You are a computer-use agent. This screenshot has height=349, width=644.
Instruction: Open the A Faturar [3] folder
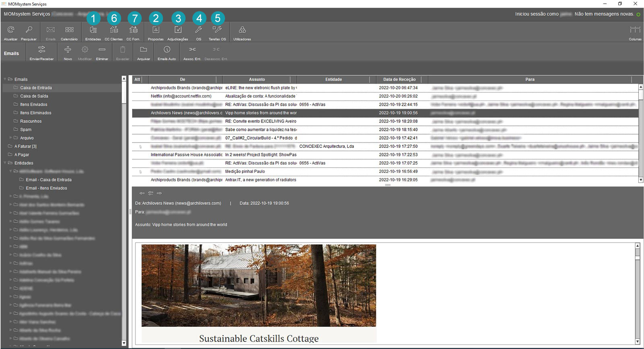pyautogui.click(x=25, y=146)
